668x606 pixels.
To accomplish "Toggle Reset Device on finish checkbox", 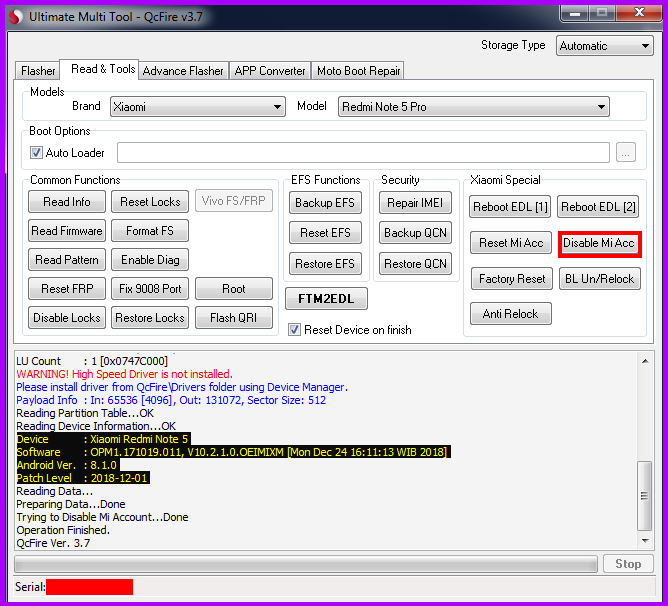I will tap(294, 329).
